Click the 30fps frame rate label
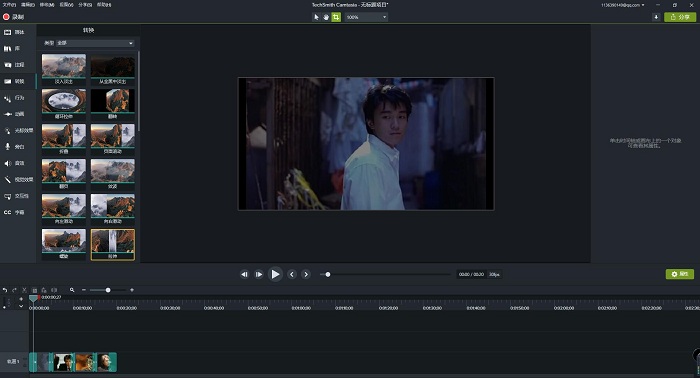Viewport: 700px width, 378px height. [494, 274]
